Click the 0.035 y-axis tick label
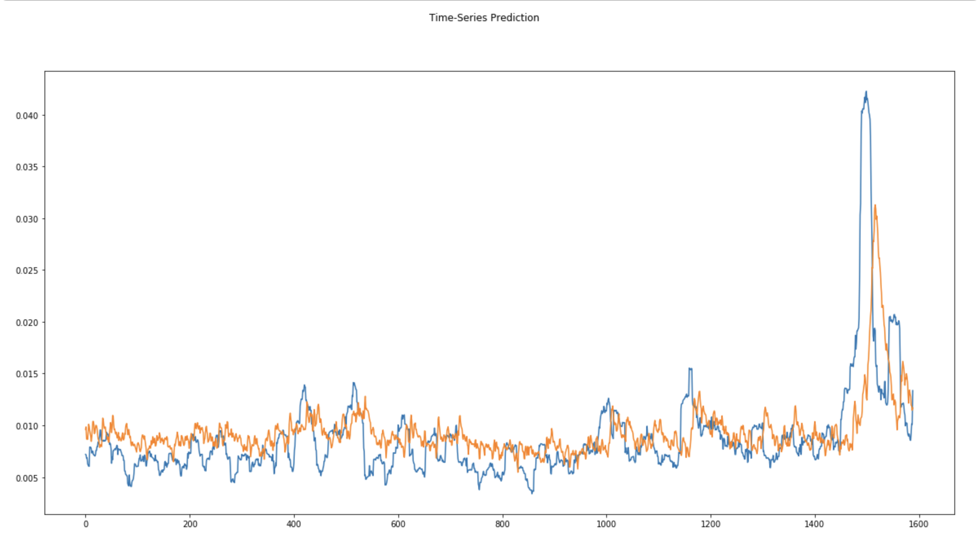 click(27, 167)
